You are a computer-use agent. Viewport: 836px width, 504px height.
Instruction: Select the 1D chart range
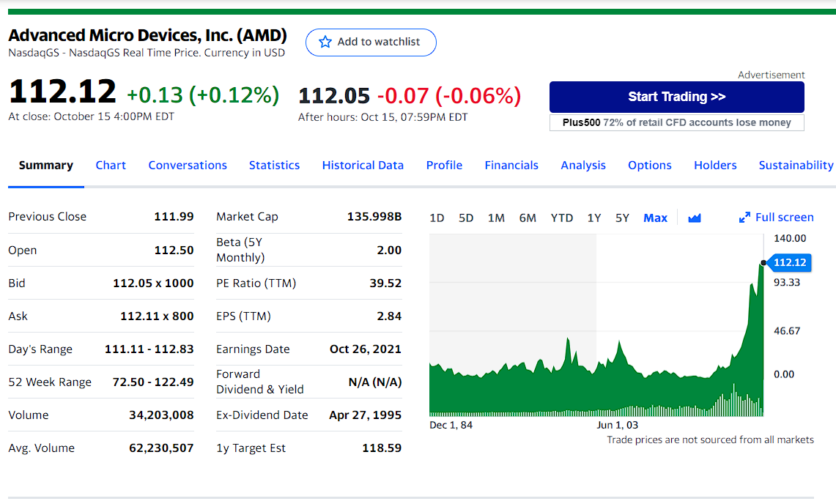click(437, 218)
